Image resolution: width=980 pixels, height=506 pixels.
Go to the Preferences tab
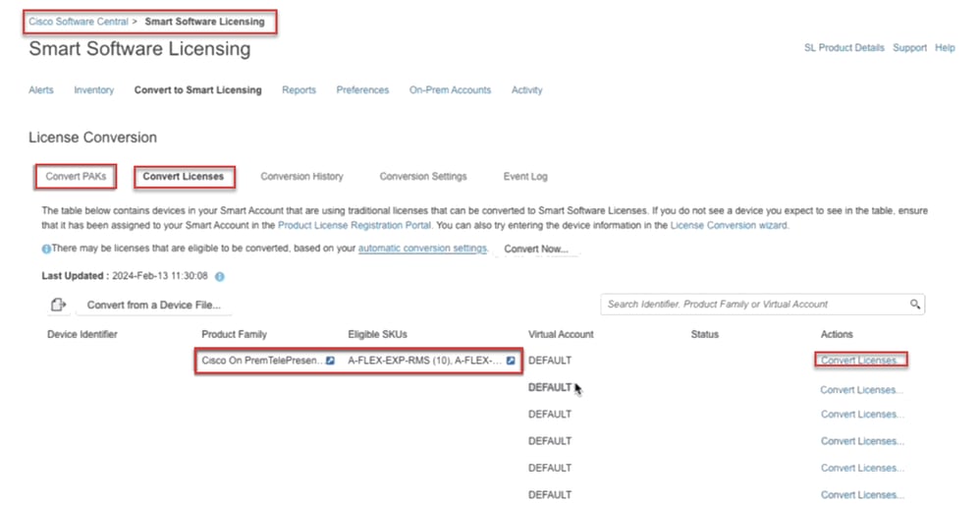pyautogui.click(x=362, y=90)
